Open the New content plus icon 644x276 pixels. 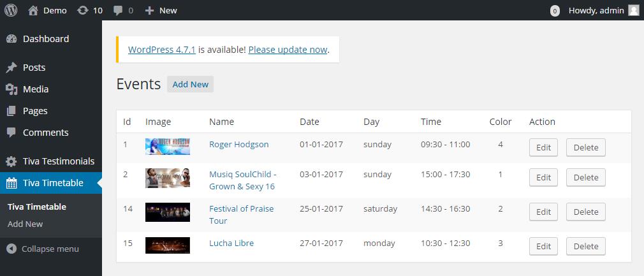(149, 10)
